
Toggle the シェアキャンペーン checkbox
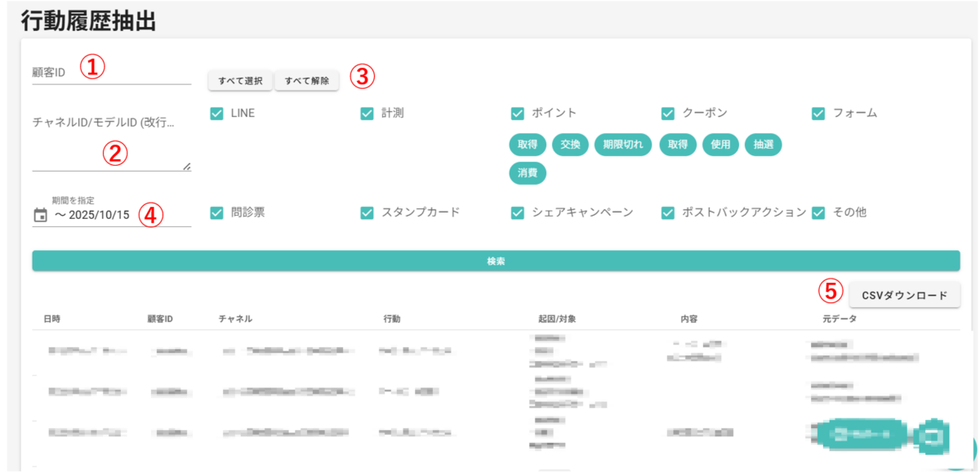click(x=517, y=212)
